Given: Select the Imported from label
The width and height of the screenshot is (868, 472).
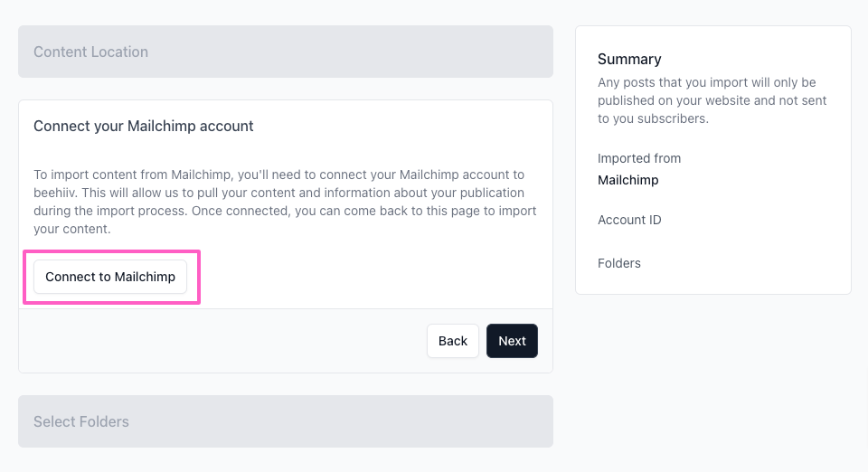Looking at the screenshot, I should 639,158.
